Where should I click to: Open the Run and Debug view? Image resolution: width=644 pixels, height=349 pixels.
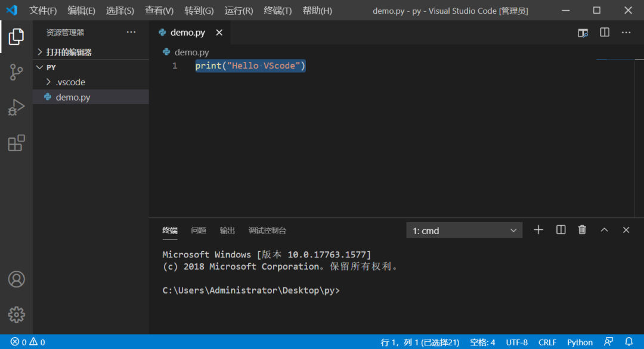[x=16, y=107]
